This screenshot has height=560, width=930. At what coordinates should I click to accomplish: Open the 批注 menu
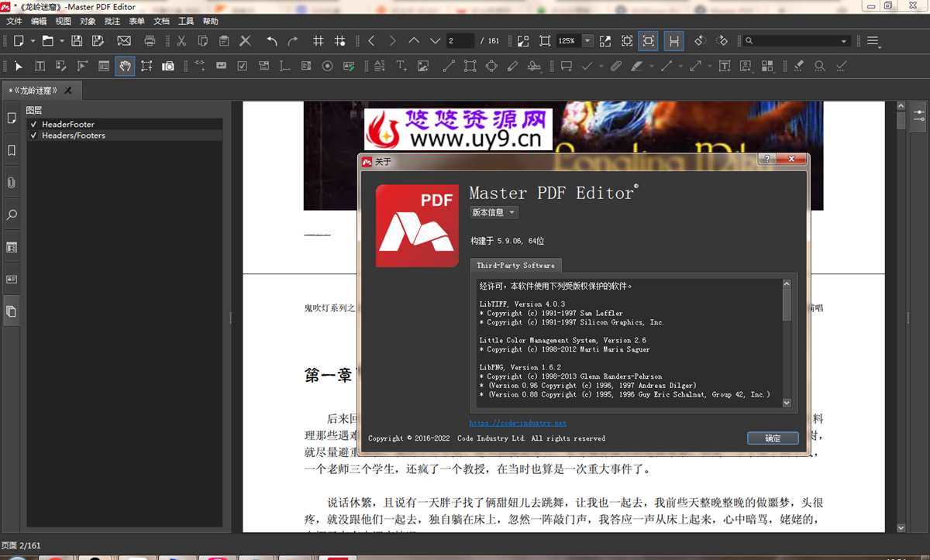(112, 21)
